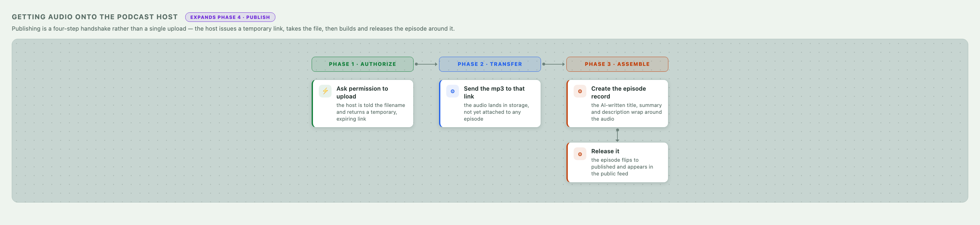Click the gear icon on Create the episode record card
This screenshot has width=980, height=225.
(x=580, y=91)
